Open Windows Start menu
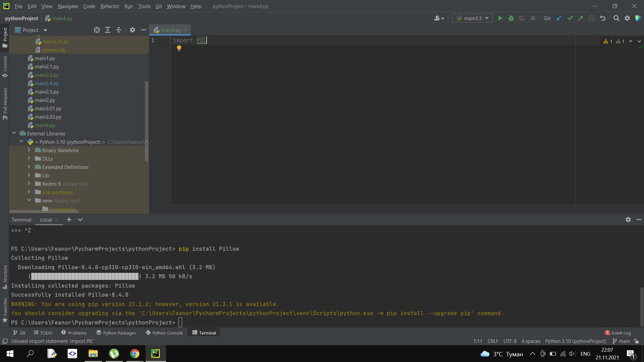The image size is (644, 362). click(x=10, y=354)
